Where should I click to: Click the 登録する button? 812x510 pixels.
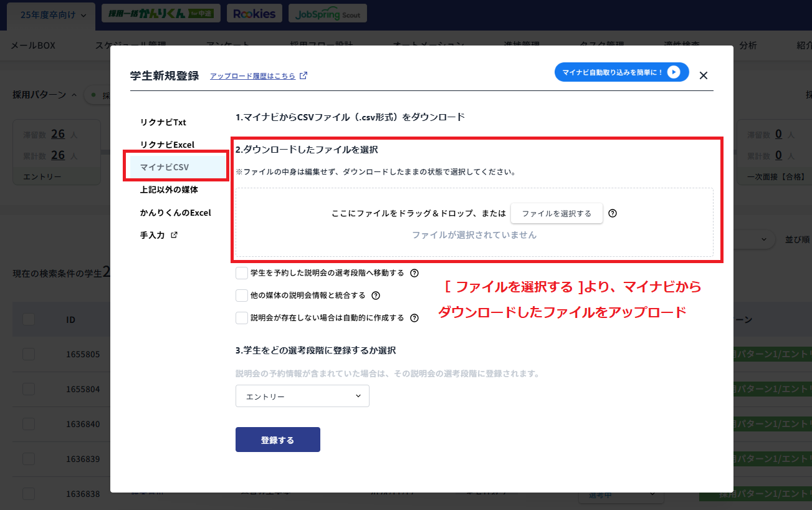coord(277,439)
